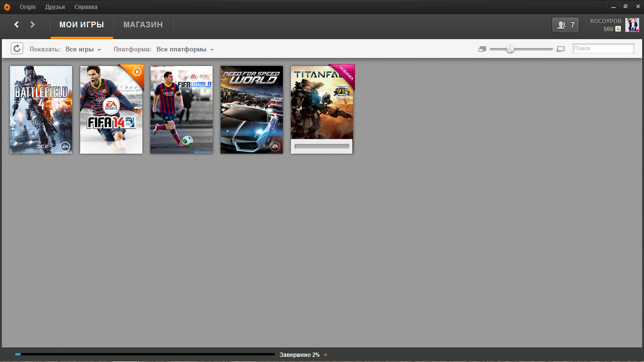The width and height of the screenshot is (644, 362).
Task: Open the friends list button showing 7
Action: pos(565,25)
